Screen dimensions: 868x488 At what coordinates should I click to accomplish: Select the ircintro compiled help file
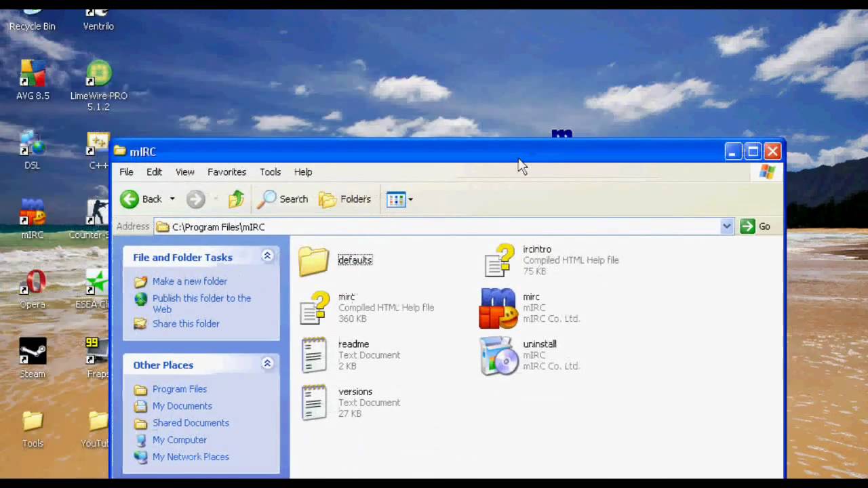tap(551, 260)
